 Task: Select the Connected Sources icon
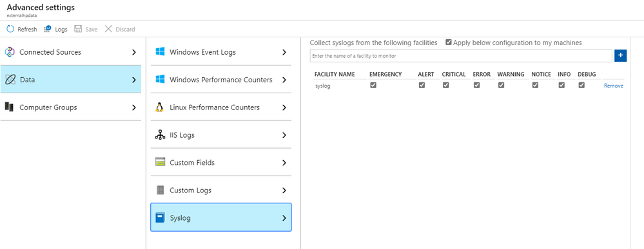[x=10, y=52]
